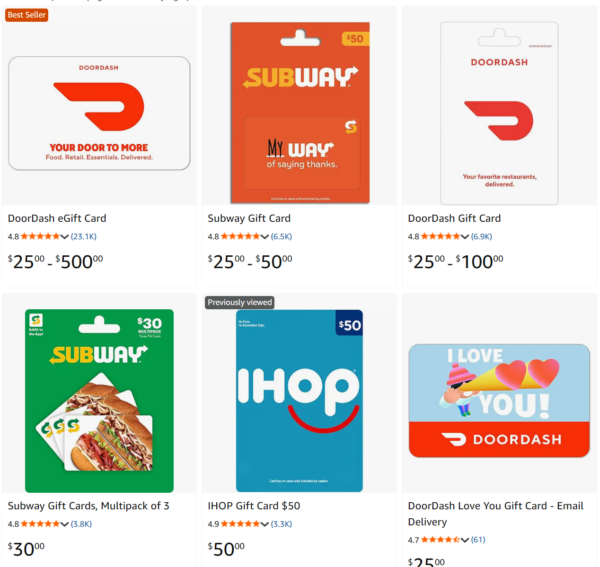View the 23.1K reviews for DoorDash eGift

[83, 237]
